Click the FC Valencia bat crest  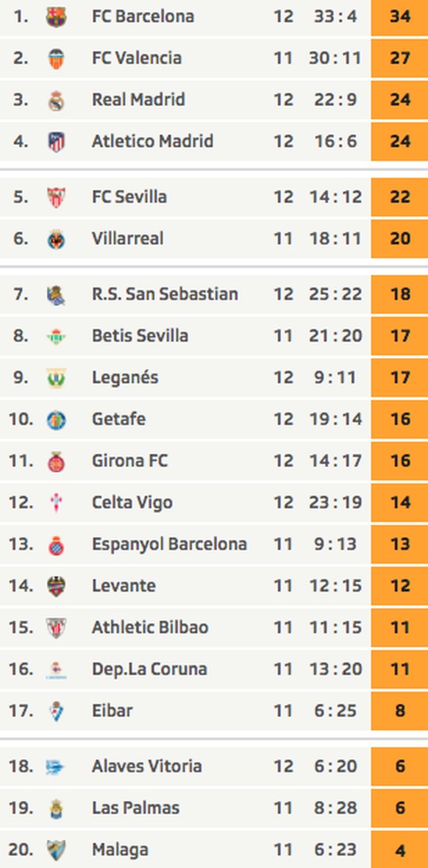click(57, 59)
